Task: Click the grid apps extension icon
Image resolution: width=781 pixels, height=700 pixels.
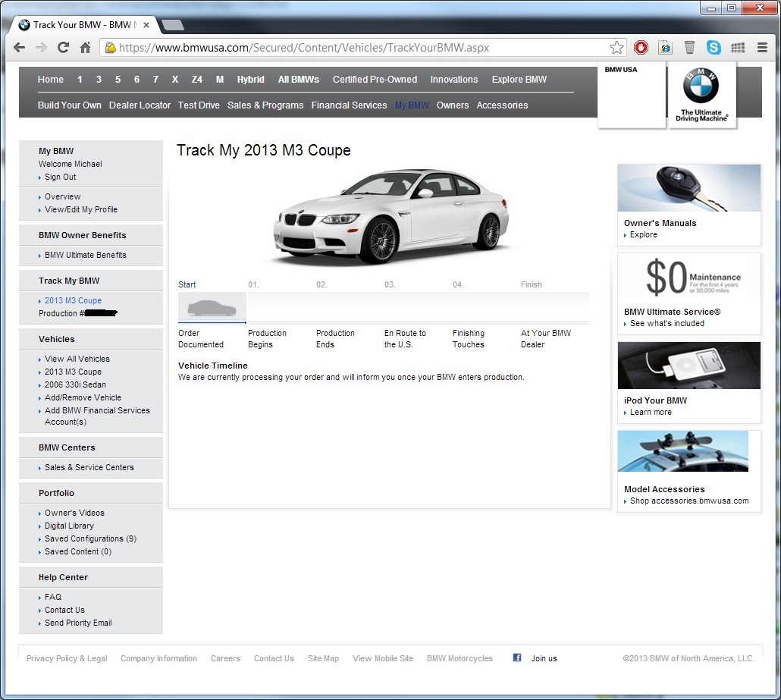Action: pos(738,47)
